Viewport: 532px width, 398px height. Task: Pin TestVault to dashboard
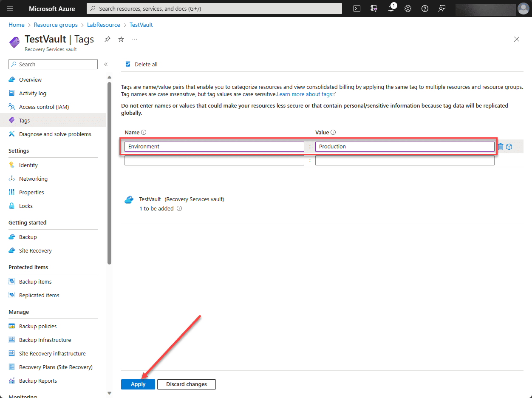coord(108,39)
